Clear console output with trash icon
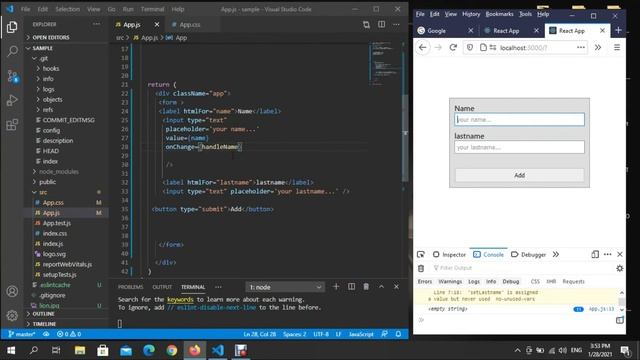The height and width of the screenshot is (360, 640). coord(421,268)
